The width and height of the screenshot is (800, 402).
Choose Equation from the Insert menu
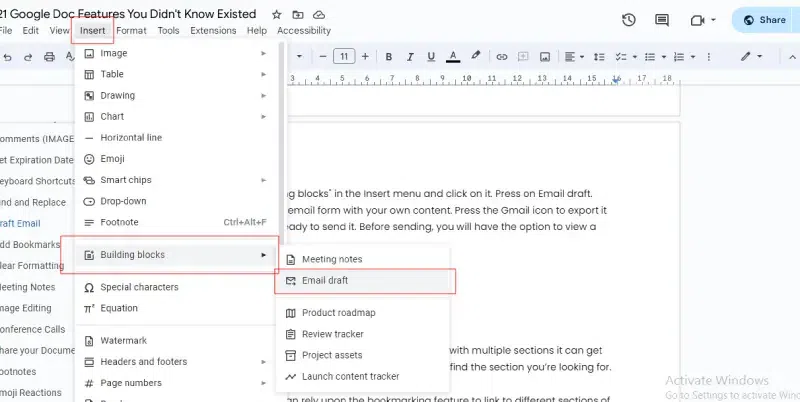pyautogui.click(x=177, y=308)
